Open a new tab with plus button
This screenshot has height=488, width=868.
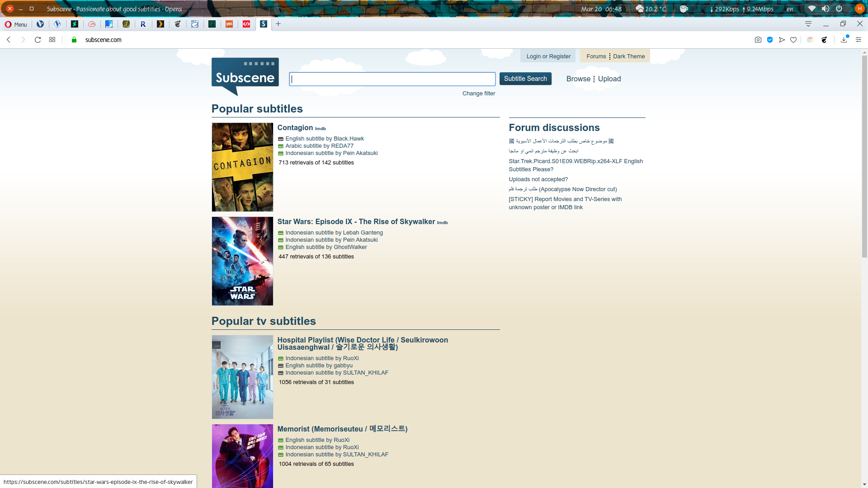pyautogui.click(x=278, y=24)
